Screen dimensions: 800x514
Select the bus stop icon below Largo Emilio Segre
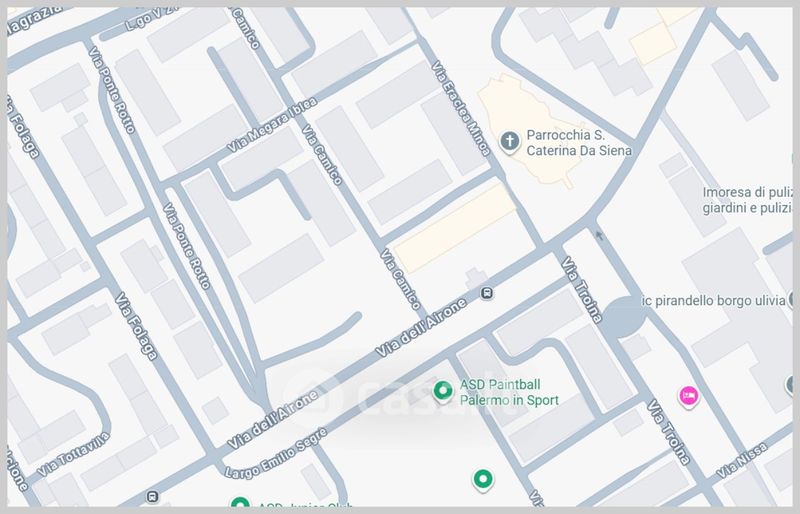click(x=151, y=496)
